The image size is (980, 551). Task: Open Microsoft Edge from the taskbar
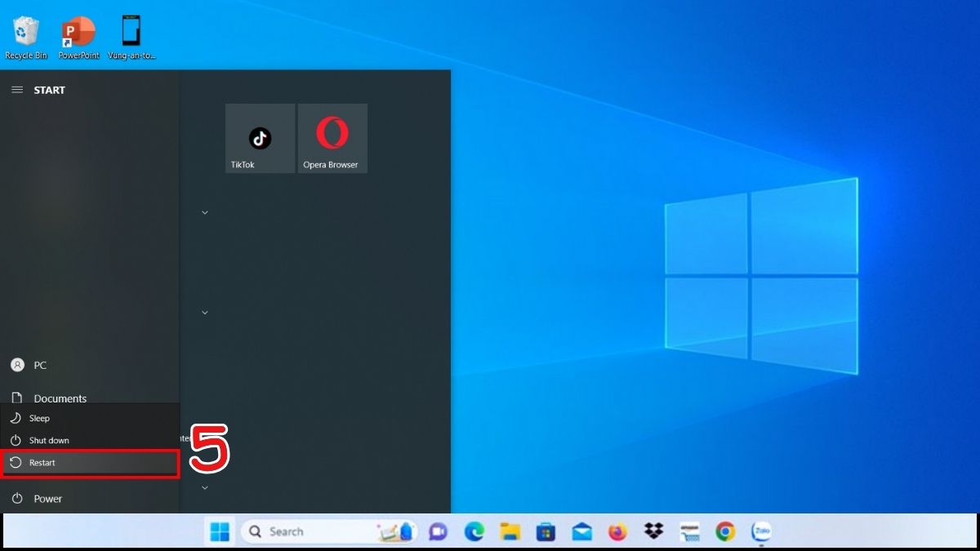(474, 532)
